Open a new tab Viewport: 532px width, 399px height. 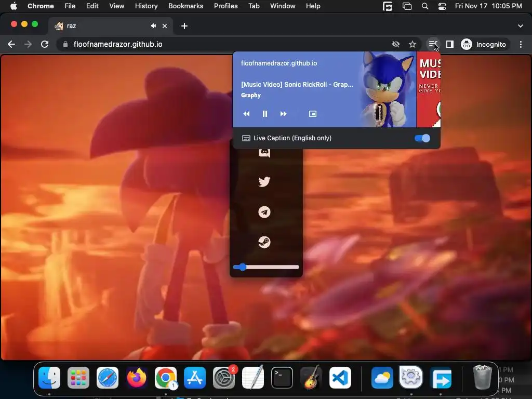tap(184, 26)
